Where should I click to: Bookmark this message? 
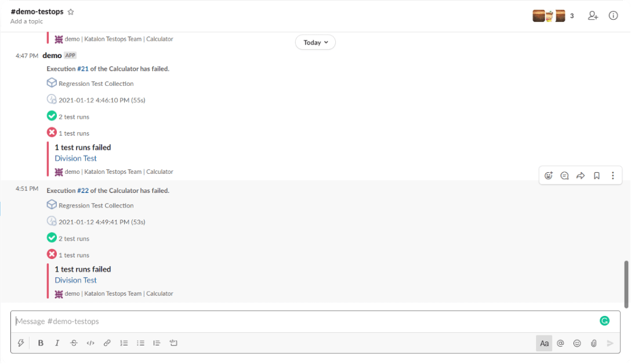pos(597,176)
